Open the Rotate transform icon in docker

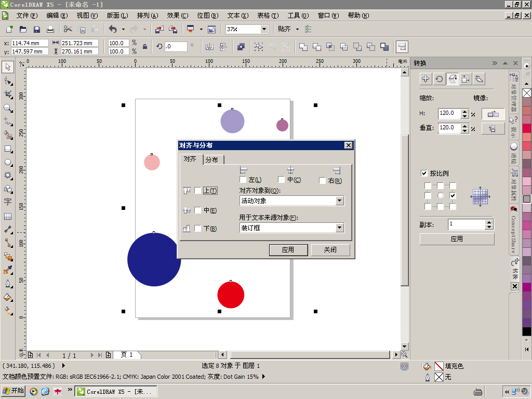(439, 79)
